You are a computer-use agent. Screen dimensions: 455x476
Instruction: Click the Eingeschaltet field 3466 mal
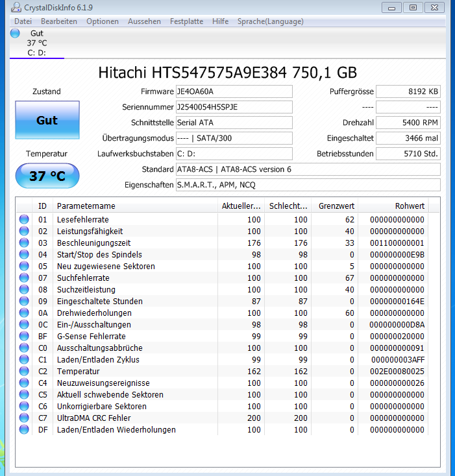point(408,138)
